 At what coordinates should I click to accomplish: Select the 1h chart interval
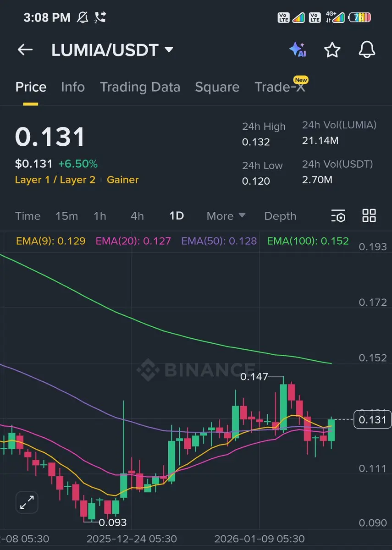pyautogui.click(x=100, y=216)
